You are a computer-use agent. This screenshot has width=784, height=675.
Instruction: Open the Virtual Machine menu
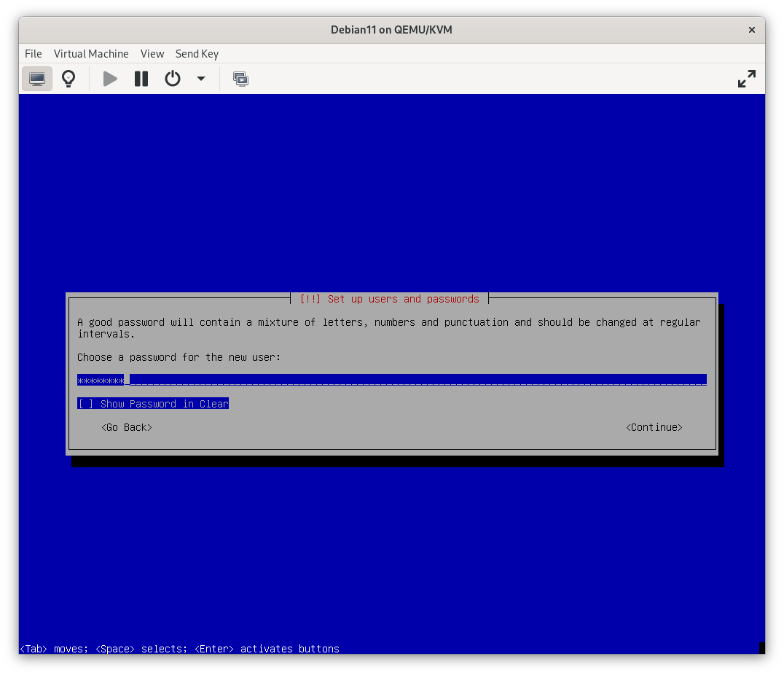[x=91, y=54]
